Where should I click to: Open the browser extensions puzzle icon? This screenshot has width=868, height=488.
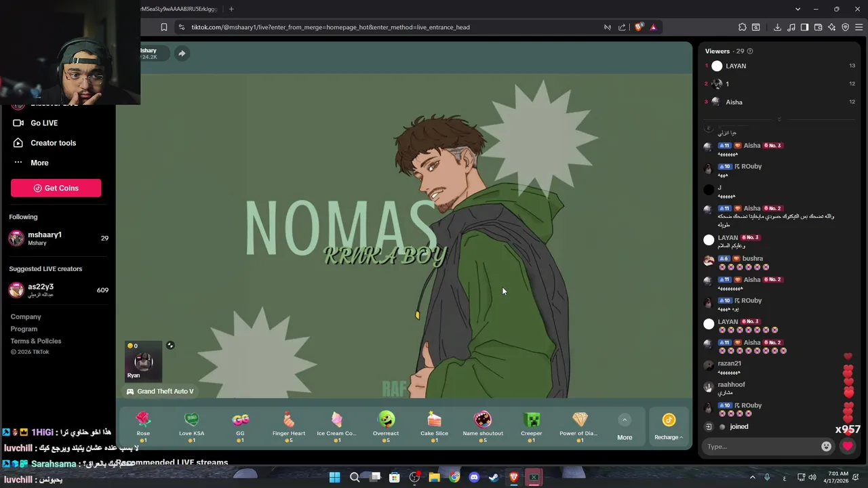743,27
